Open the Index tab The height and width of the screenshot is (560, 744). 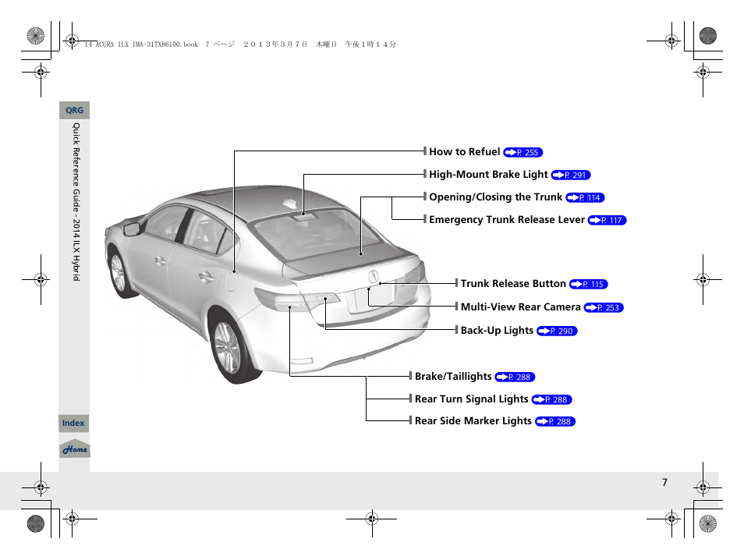[73, 423]
